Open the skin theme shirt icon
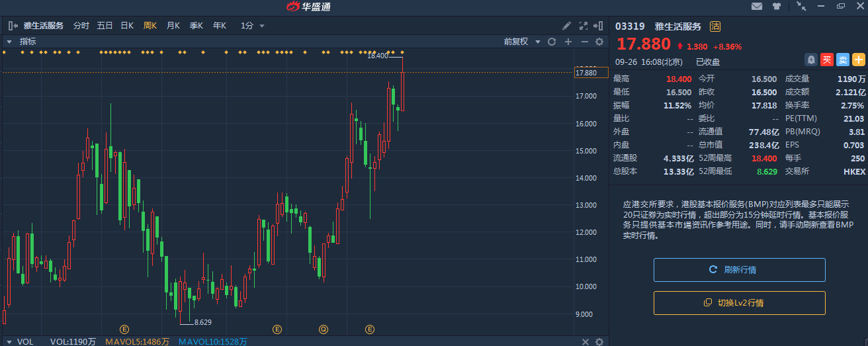Image resolution: width=868 pixels, height=346 pixels. click(x=777, y=7)
